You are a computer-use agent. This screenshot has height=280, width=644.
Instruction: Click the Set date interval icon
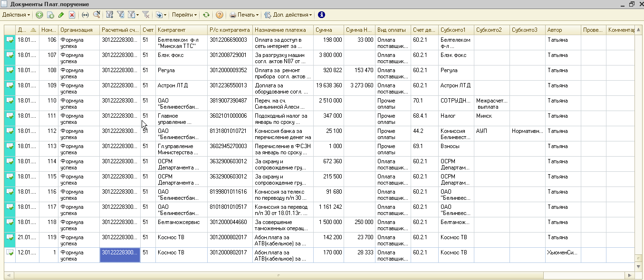[86, 15]
